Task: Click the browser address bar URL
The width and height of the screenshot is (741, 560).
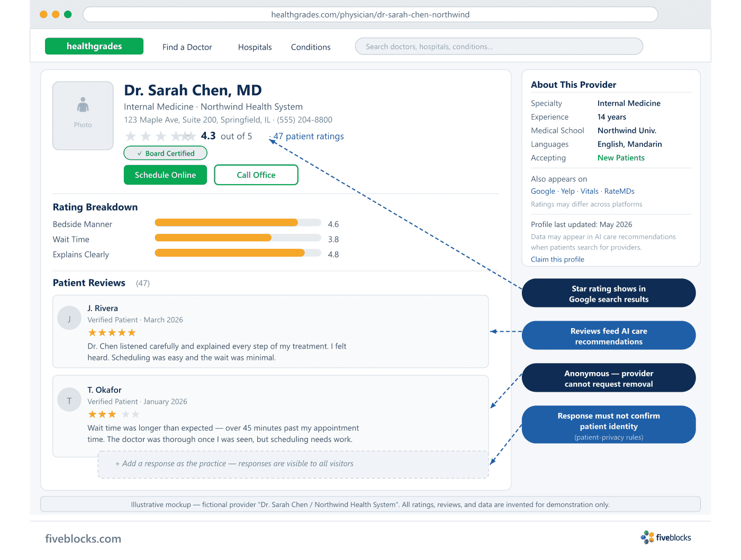Action: click(x=370, y=15)
